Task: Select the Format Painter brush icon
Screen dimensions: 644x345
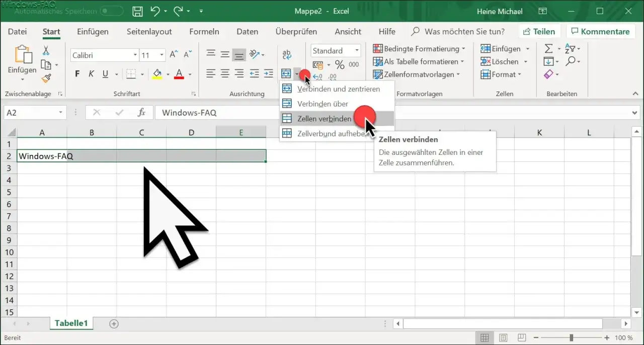Action: coord(46,78)
